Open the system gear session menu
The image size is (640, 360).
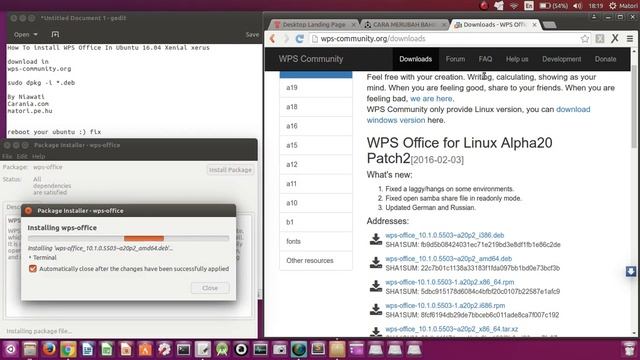[x=613, y=6]
